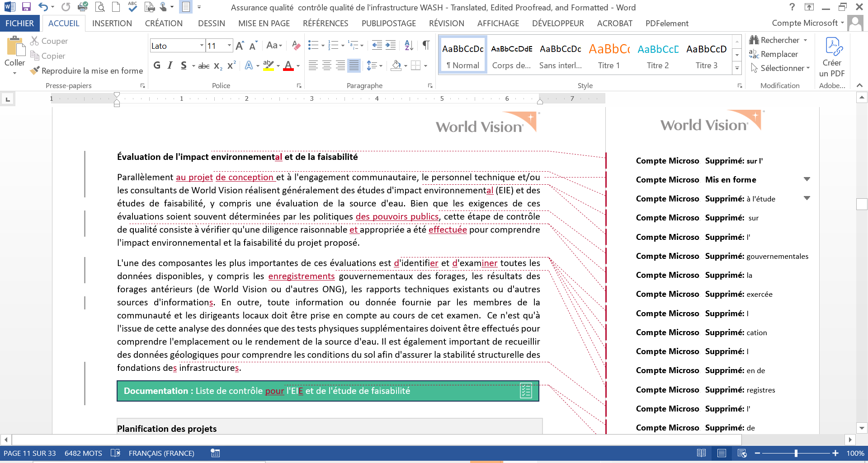Image resolution: width=868 pixels, height=463 pixels.
Task: Open the font color dropdown arrow
Action: point(298,66)
